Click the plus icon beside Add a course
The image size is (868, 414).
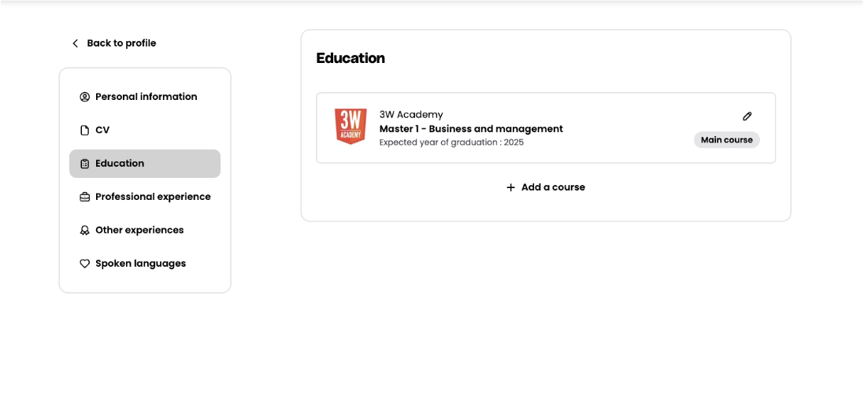tap(510, 187)
